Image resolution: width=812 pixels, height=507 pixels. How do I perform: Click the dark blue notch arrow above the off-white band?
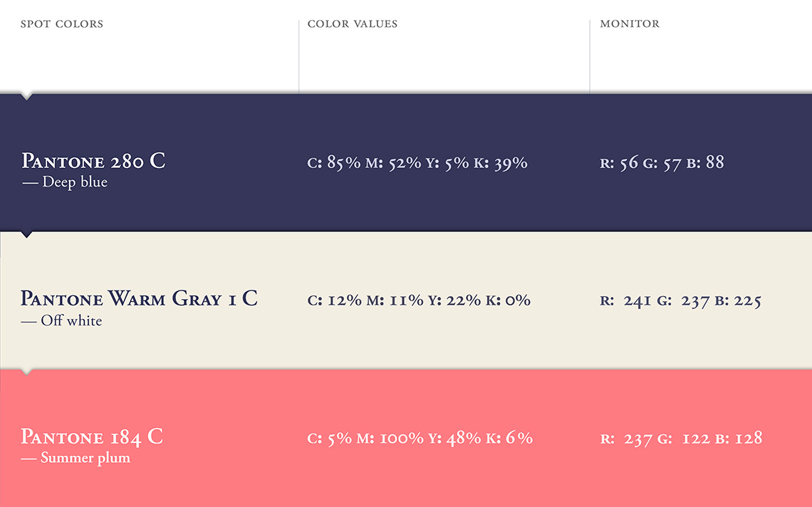(27, 234)
